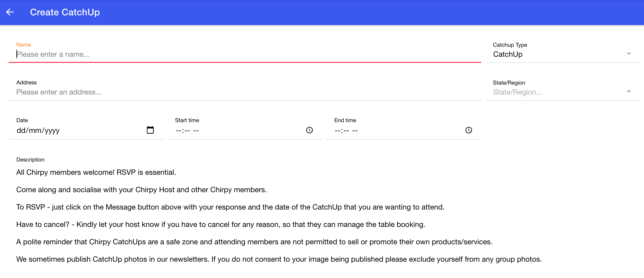This screenshot has width=644, height=278.
Task: Click the Description label
Action: (30, 159)
